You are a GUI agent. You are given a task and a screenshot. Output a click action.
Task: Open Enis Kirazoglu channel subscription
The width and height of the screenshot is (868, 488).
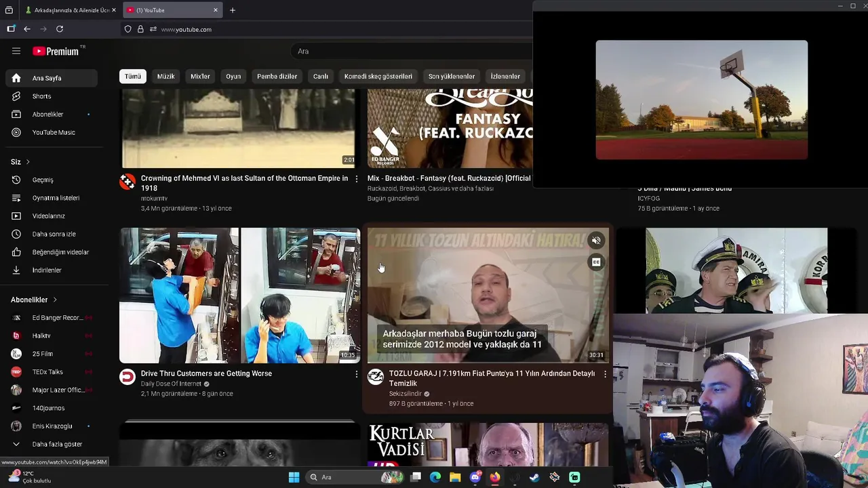pos(52,426)
